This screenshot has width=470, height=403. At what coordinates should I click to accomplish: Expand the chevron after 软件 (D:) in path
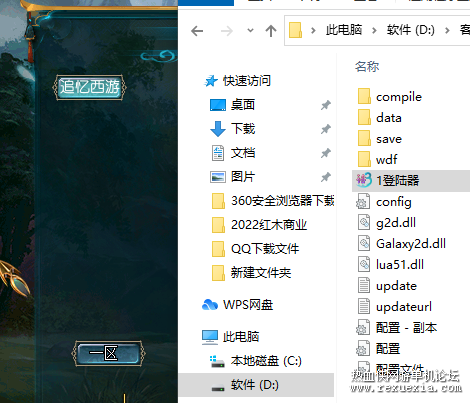pos(447,31)
